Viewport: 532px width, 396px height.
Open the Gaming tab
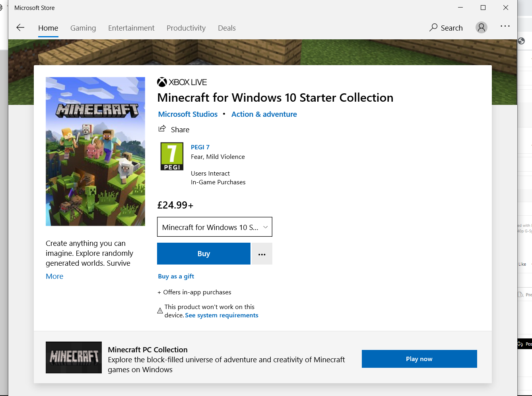pyautogui.click(x=83, y=28)
